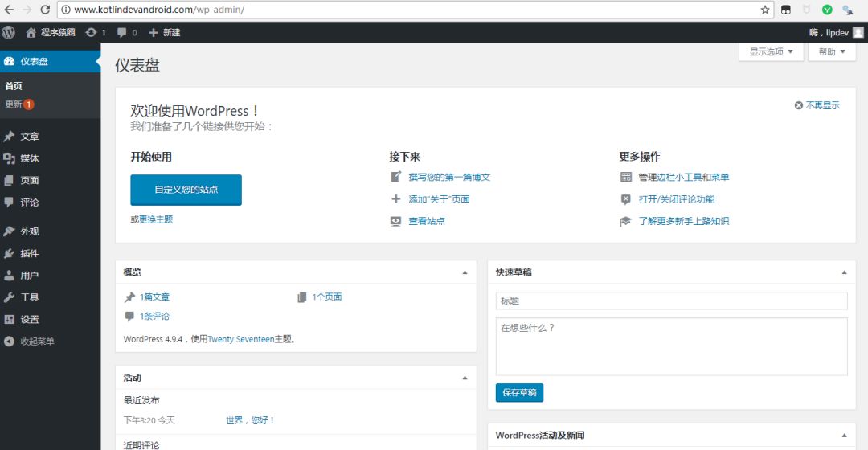868x450 pixels.
Task: Click the 新建 plus icon
Action: click(154, 33)
